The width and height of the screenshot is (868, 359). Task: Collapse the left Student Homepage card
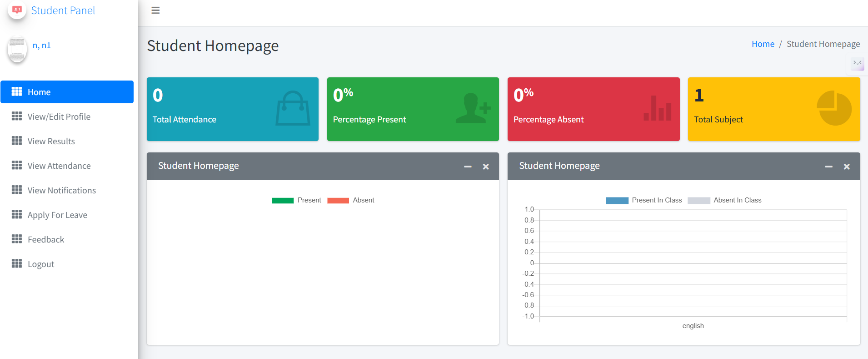[x=468, y=167]
